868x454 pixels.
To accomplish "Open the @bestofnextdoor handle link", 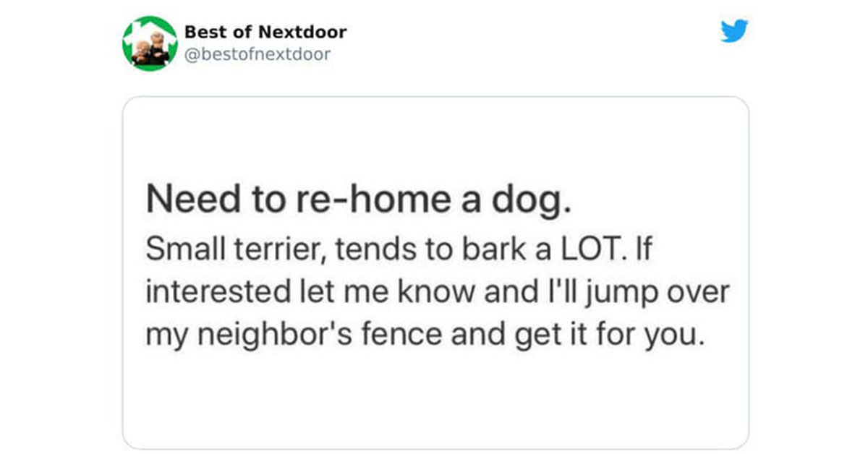I will tap(258, 54).
